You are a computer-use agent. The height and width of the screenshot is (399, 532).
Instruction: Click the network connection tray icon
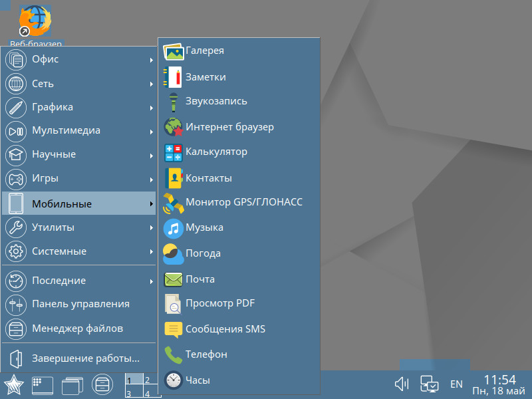[429, 384]
